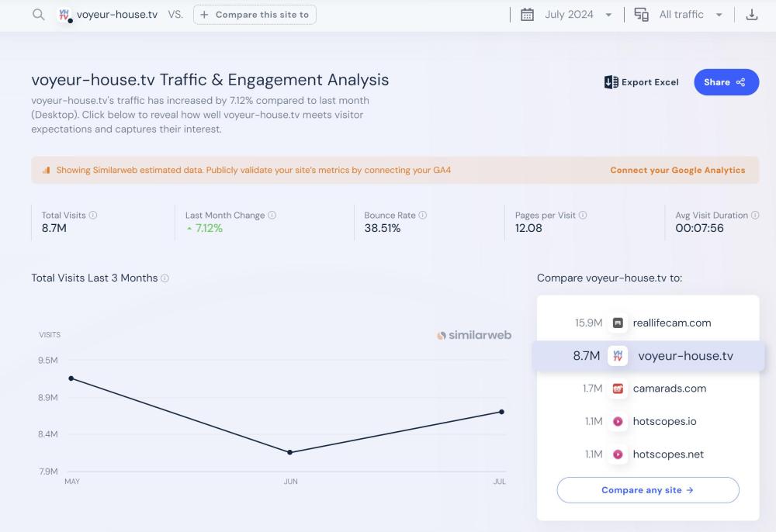
Task: Click the Pages per Visit info icon
Action: click(x=583, y=216)
